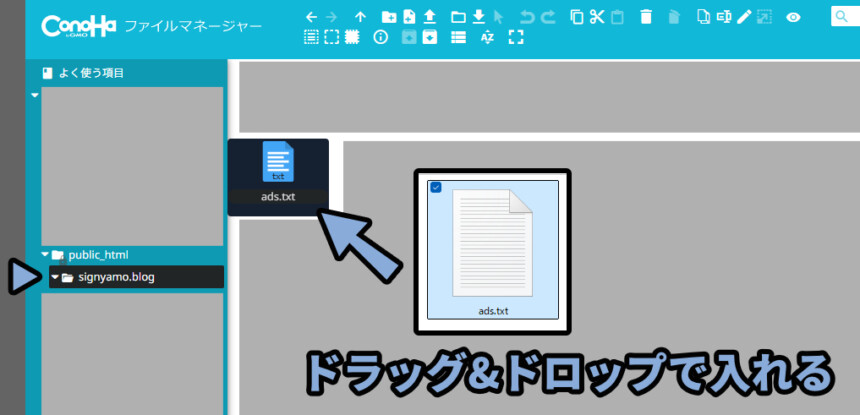Click the create archive icon

click(x=430, y=37)
